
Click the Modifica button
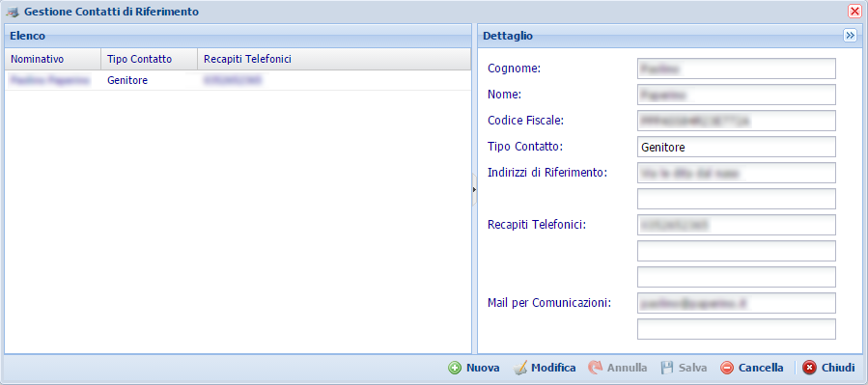[x=545, y=368]
